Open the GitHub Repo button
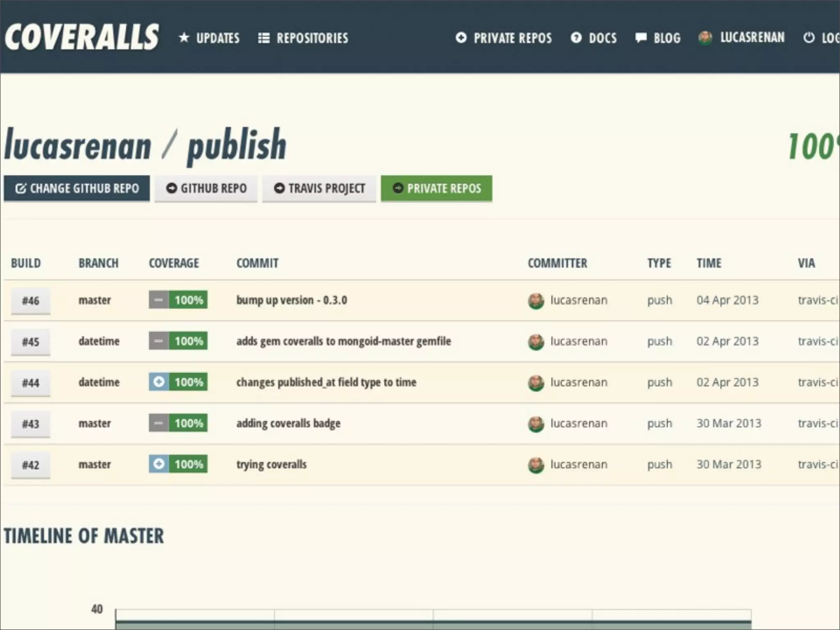The height and width of the screenshot is (630, 840). 206,188
